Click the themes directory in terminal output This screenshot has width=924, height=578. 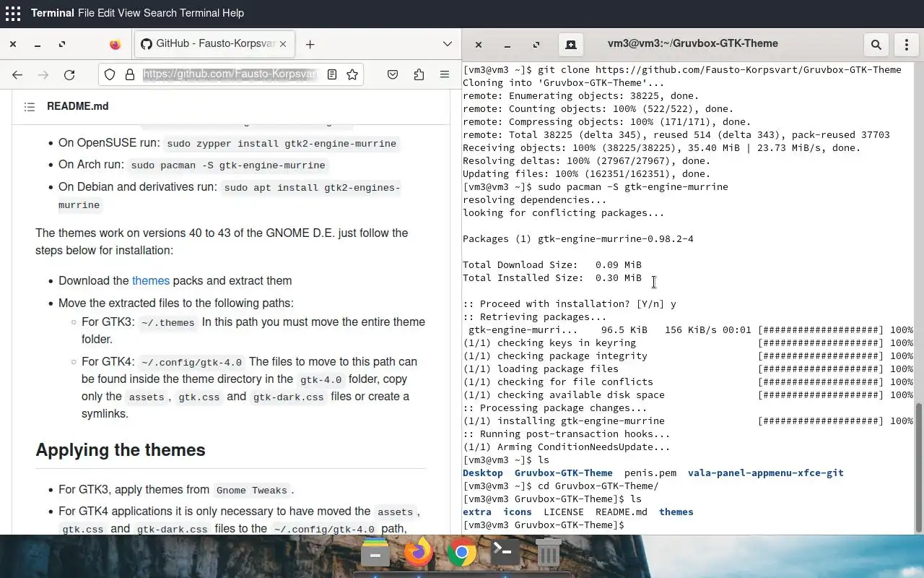click(676, 512)
